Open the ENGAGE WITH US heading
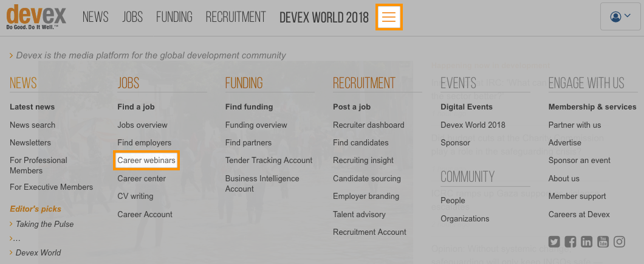 tap(586, 83)
